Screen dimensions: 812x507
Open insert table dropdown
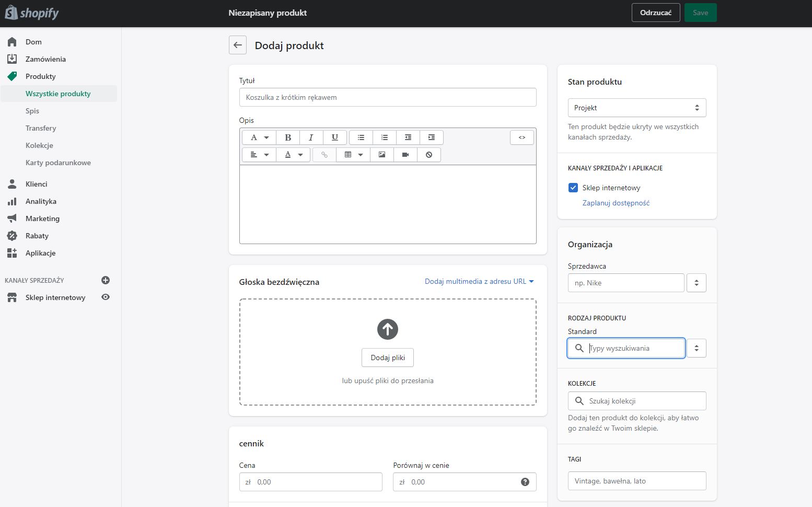click(x=353, y=155)
